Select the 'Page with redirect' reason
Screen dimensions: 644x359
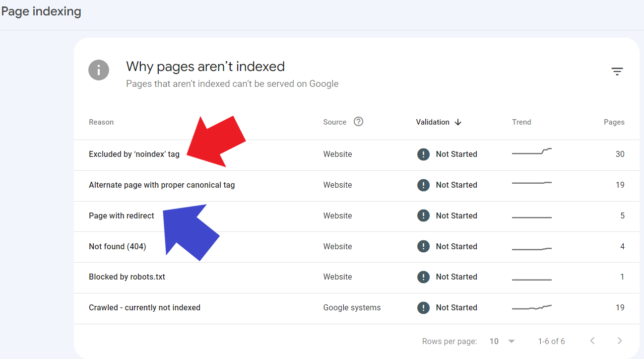[x=121, y=215]
